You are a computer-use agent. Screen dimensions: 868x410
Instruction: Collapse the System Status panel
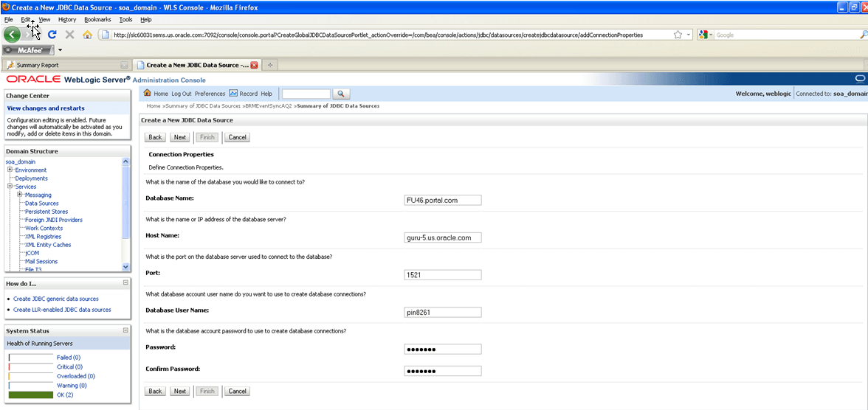[x=125, y=330]
